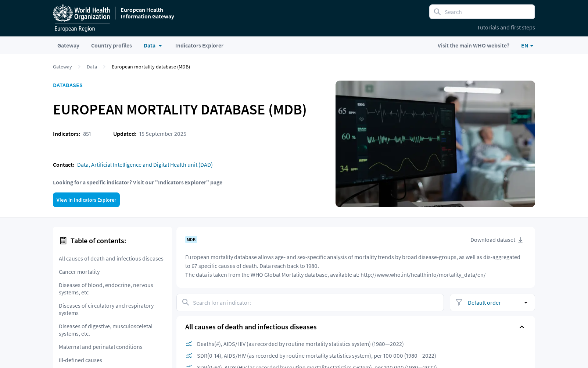Open the DAD unit contact link
This screenshot has height=368, width=588.
(145, 165)
